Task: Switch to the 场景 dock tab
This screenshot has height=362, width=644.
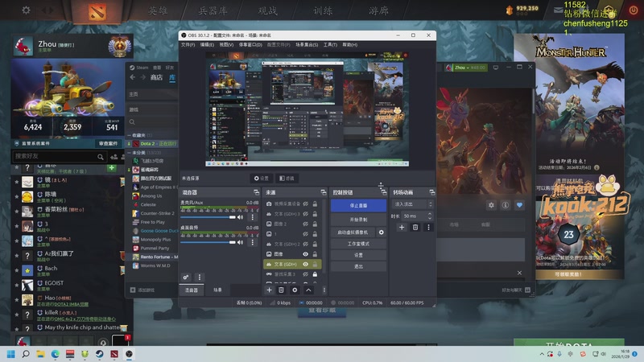Action: 217,290
